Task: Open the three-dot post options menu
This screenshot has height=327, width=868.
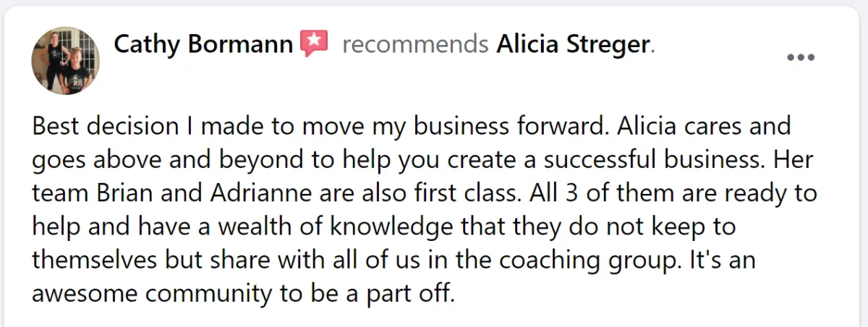Action: point(801,58)
